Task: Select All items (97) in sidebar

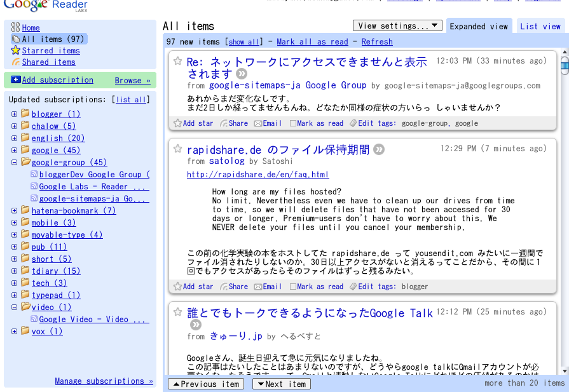Action: pos(50,39)
